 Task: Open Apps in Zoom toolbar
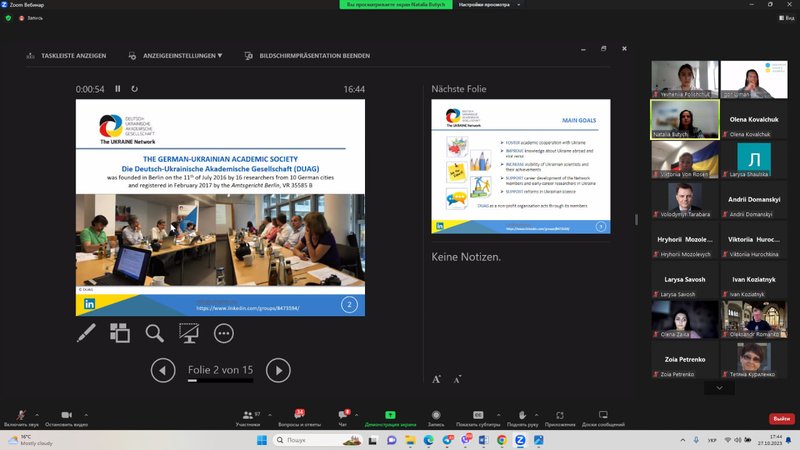click(560, 418)
